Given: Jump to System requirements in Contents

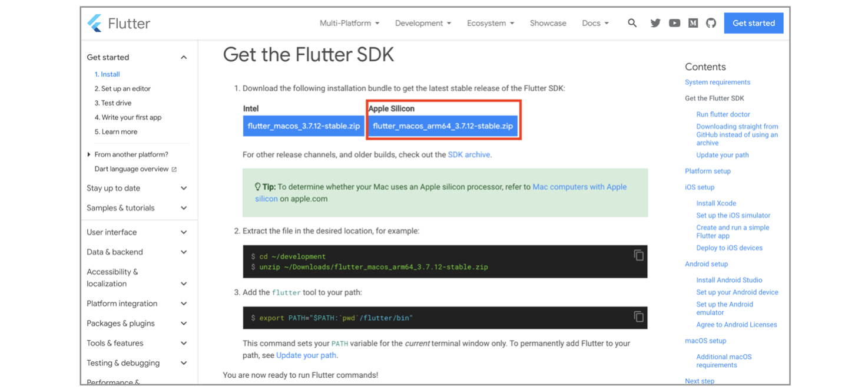Looking at the screenshot, I should 717,82.
